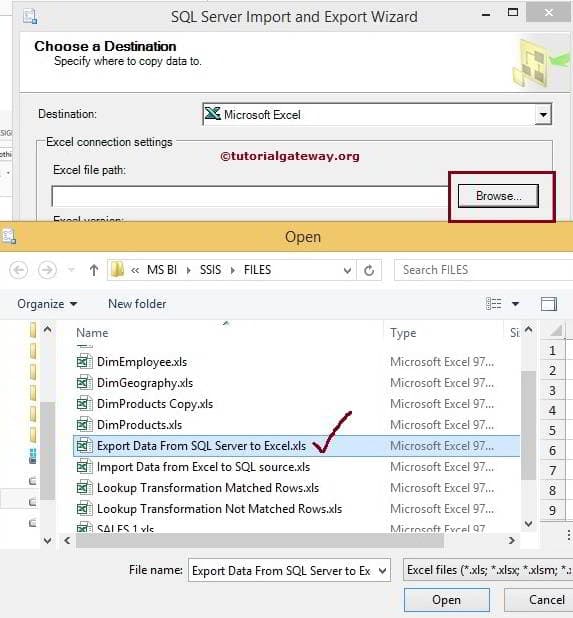Click the spreadsheet select-all corner
573x618 pixels.
[x=554, y=330]
